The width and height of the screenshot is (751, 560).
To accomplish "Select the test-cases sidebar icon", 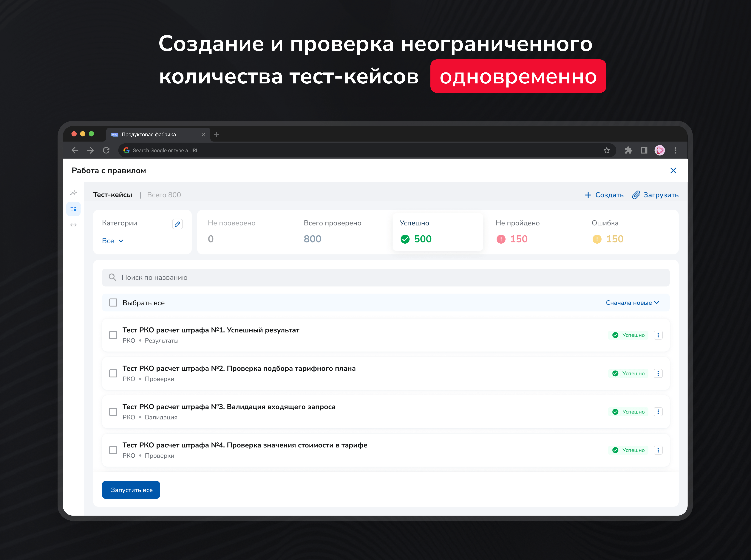I will [73, 209].
